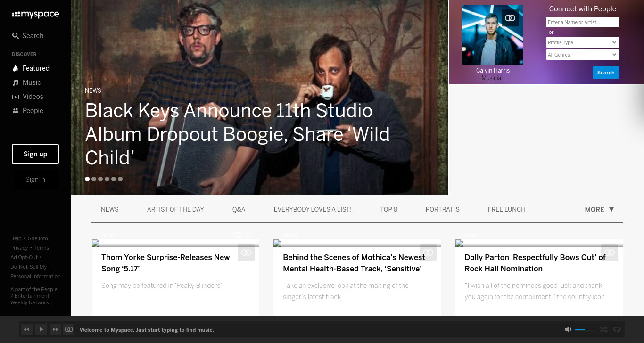
Task: Select the first carousel dot
Action: coord(87,179)
